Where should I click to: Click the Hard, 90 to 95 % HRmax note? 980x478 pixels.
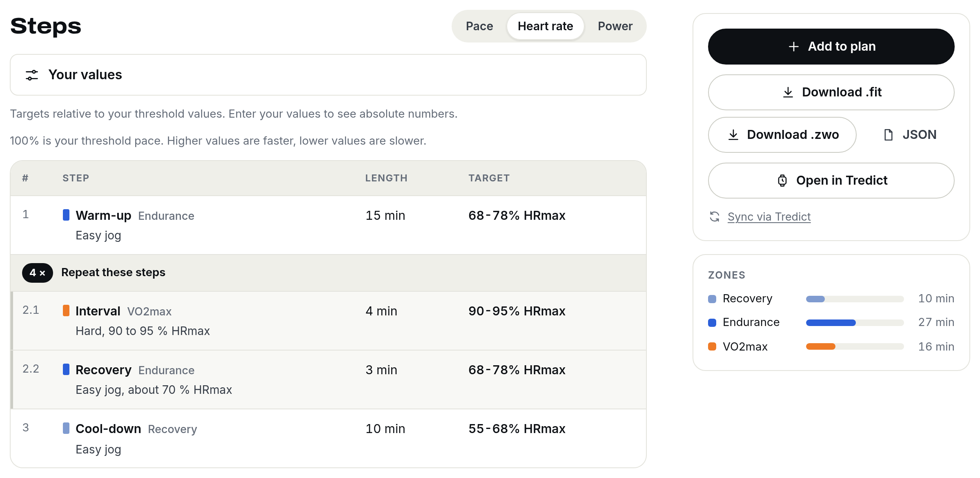(x=143, y=331)
